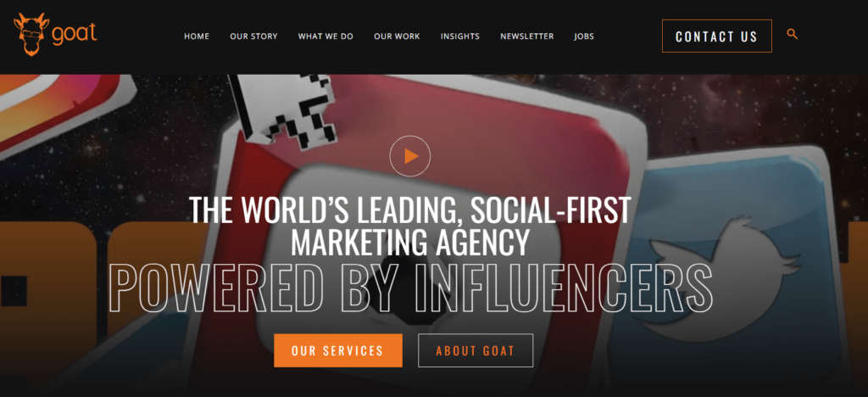Click the orange goat head logo
Viewport: 868px width, 397px height.
[31, 34]
